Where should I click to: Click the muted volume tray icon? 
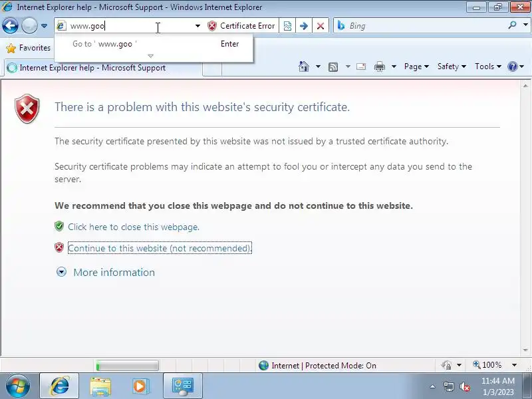click(465, 386)
